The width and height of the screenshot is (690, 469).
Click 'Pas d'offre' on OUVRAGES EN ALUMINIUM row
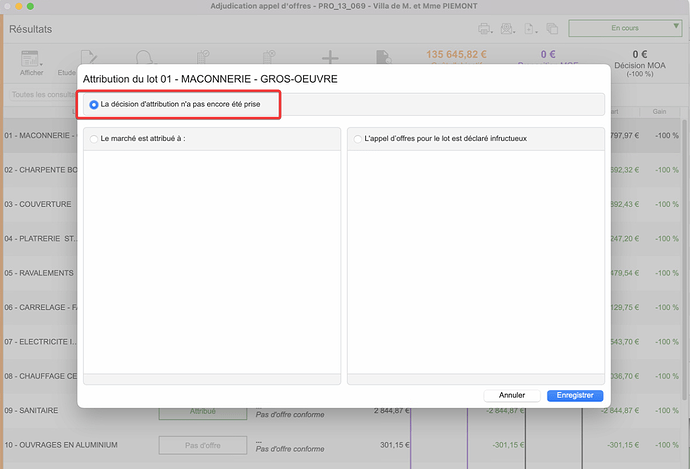coord(202,445)
